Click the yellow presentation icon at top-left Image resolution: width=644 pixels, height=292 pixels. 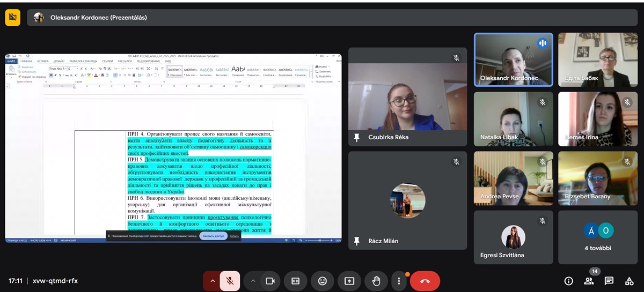click(13, 18)
